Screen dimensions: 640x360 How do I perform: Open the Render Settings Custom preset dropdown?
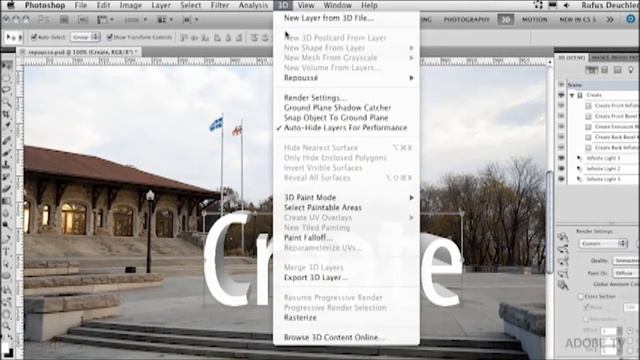pos(603,244)
